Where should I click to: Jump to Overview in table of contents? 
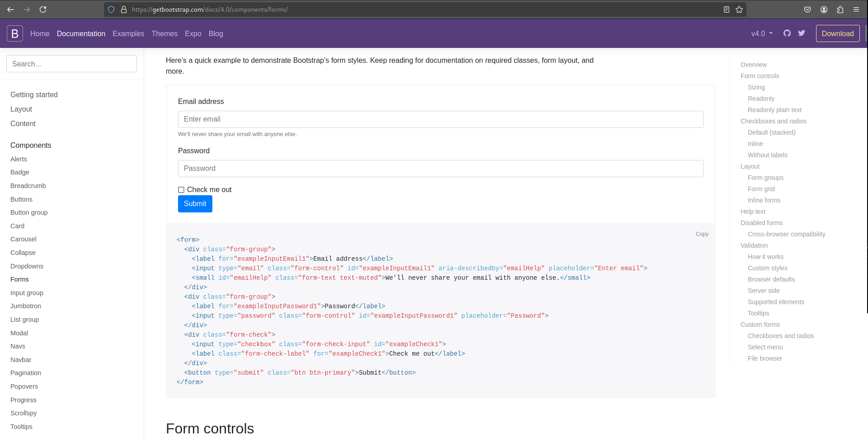coord(754,65)
